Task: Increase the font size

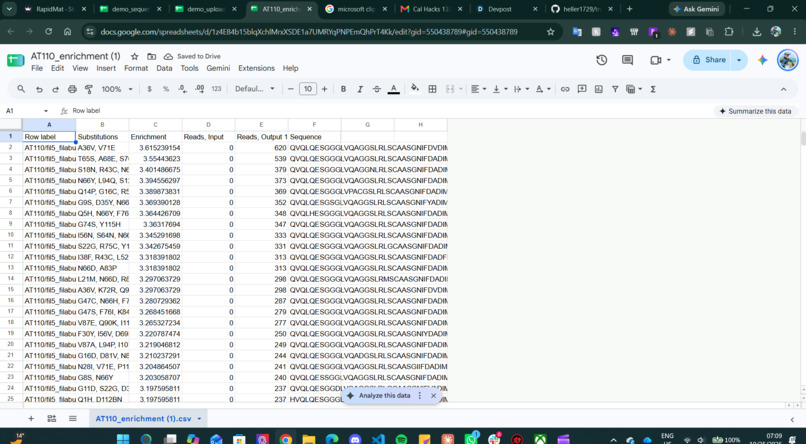Action: (x=324, y=89)
